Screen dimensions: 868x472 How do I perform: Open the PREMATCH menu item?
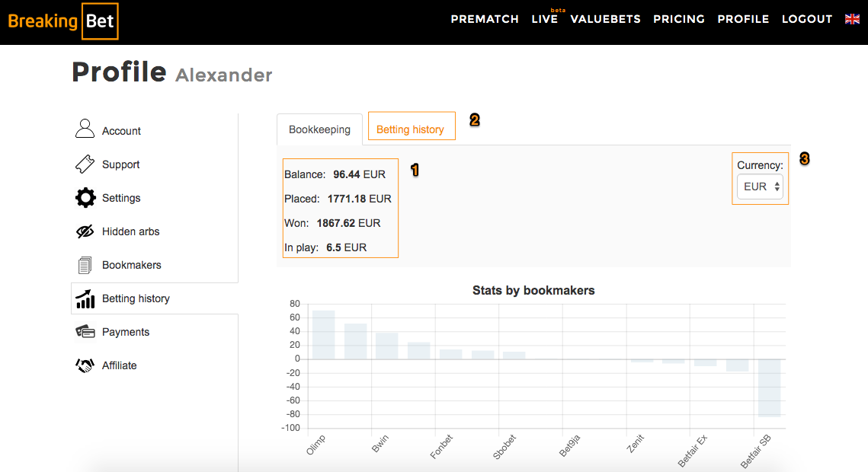click(x=485, y=19)
